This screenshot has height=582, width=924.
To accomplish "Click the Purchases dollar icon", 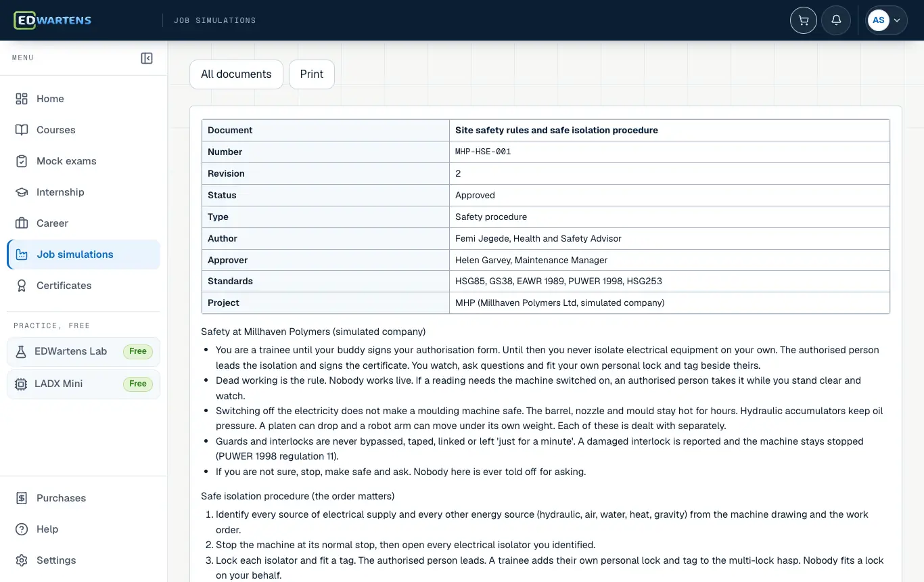I will pyautogui.click(x=22, y=498).
